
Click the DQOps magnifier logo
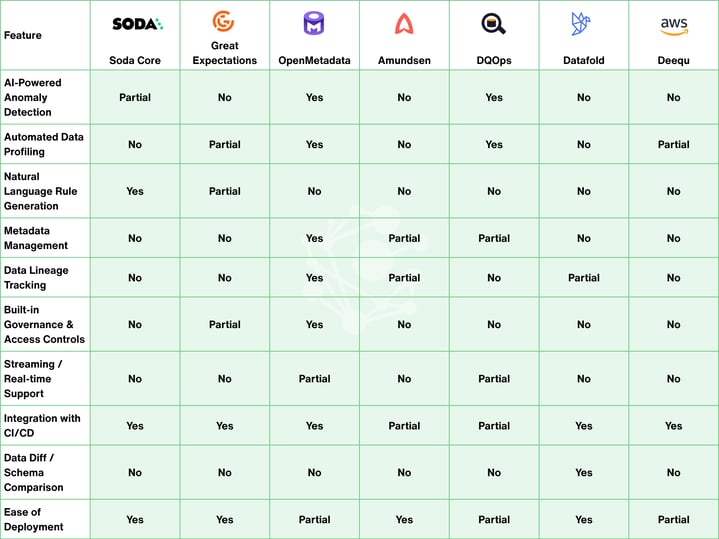[493, 23]
